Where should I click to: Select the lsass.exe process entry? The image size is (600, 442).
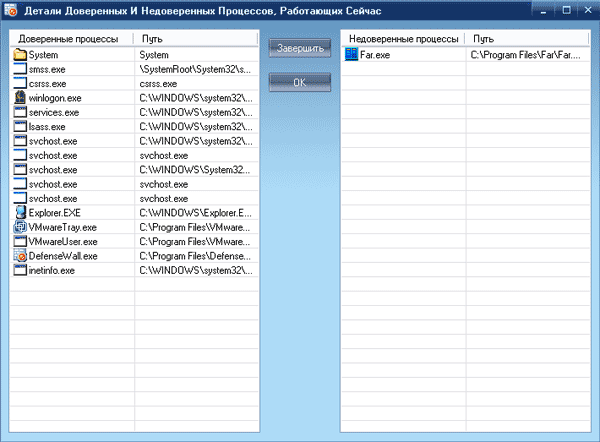pos(134,127)
